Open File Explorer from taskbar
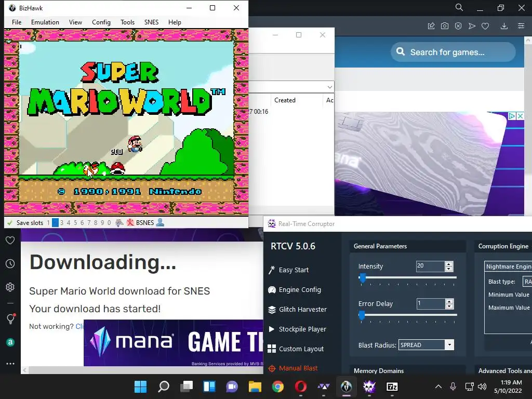Screen dimensions: 532x399 click(x=255, y=387)
